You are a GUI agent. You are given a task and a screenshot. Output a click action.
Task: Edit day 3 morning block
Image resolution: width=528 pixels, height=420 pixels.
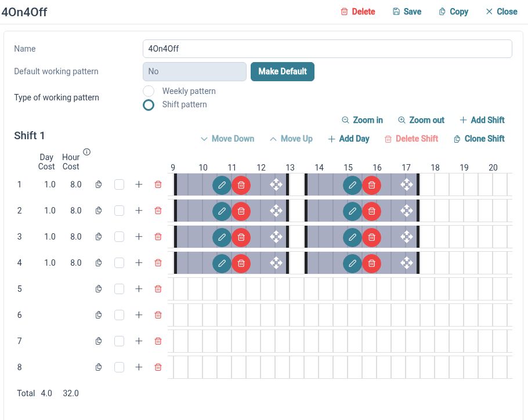point(222,237)
